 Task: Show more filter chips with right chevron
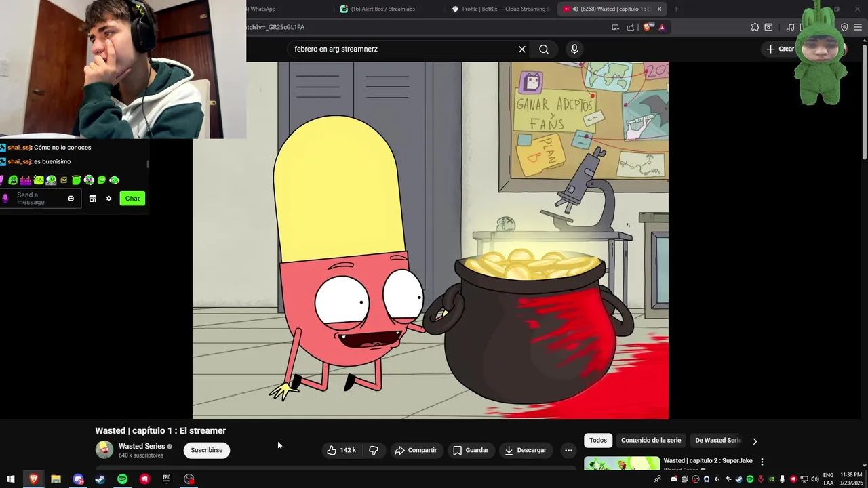(x=755, y=441)
